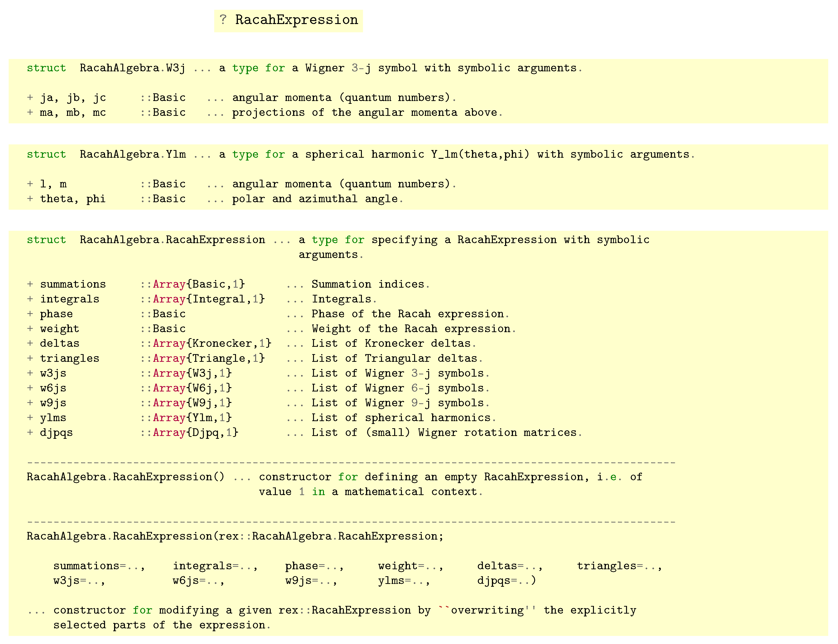The width and height of the screenshot is (838, 644).
Task: Click the 'theta, phi' field line
Action: (x=73, y=199)
